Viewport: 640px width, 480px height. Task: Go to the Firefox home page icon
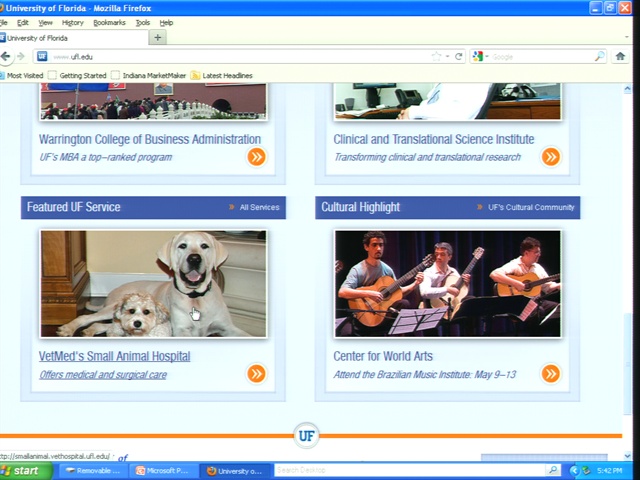click(x=620, y=56)
